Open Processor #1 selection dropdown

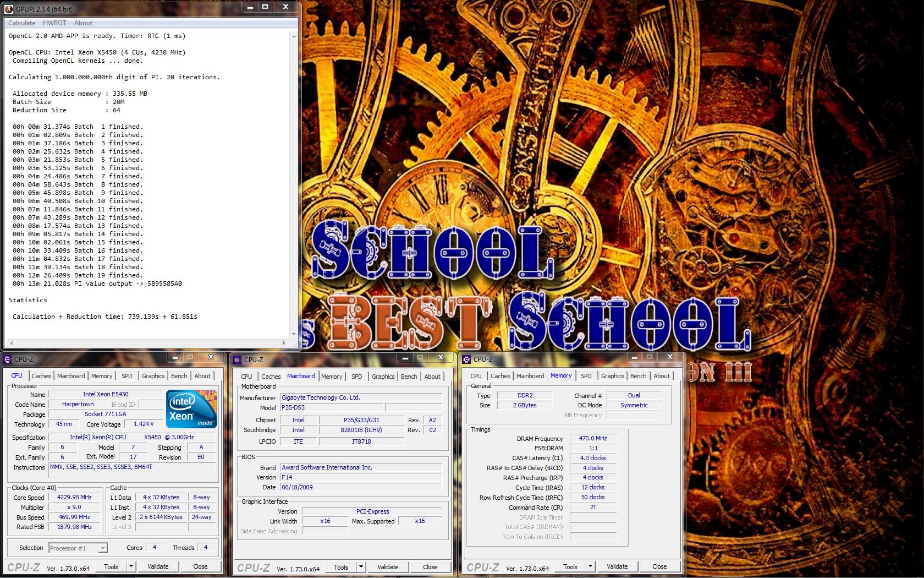pos(78,548)
